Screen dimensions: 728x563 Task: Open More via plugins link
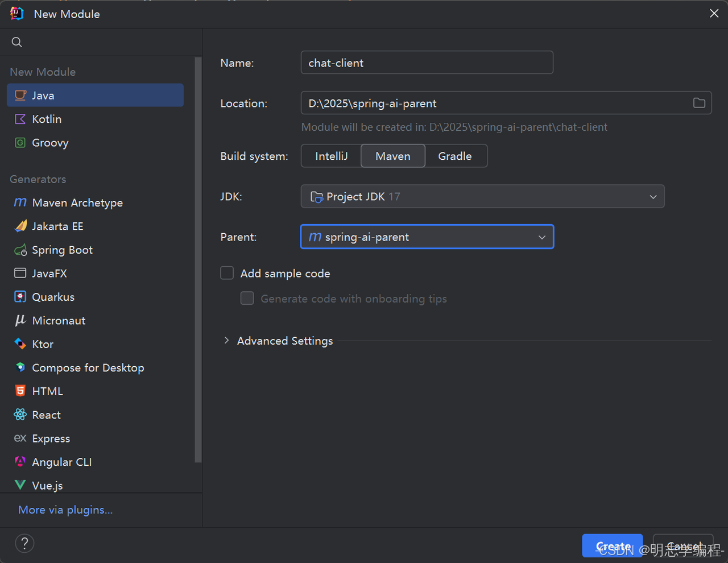pos(65,510)
